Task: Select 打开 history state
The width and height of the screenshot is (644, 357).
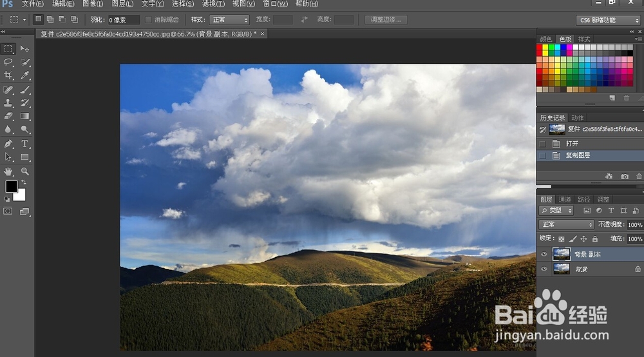Action: point(590,144)
